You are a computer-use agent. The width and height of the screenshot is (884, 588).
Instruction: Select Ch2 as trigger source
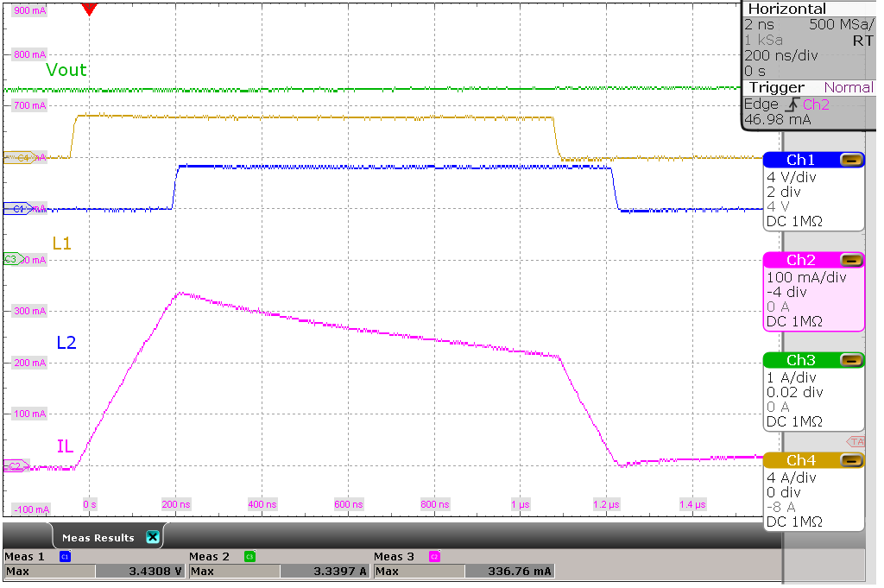[x=815, y=104]
